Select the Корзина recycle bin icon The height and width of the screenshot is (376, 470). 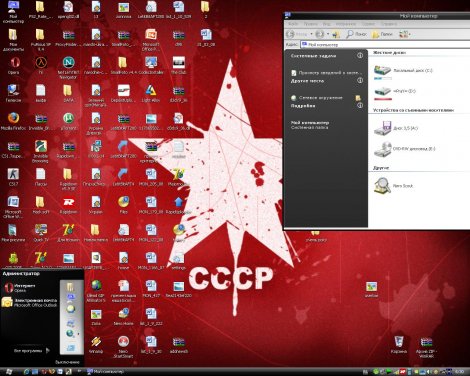pos(399,345)
